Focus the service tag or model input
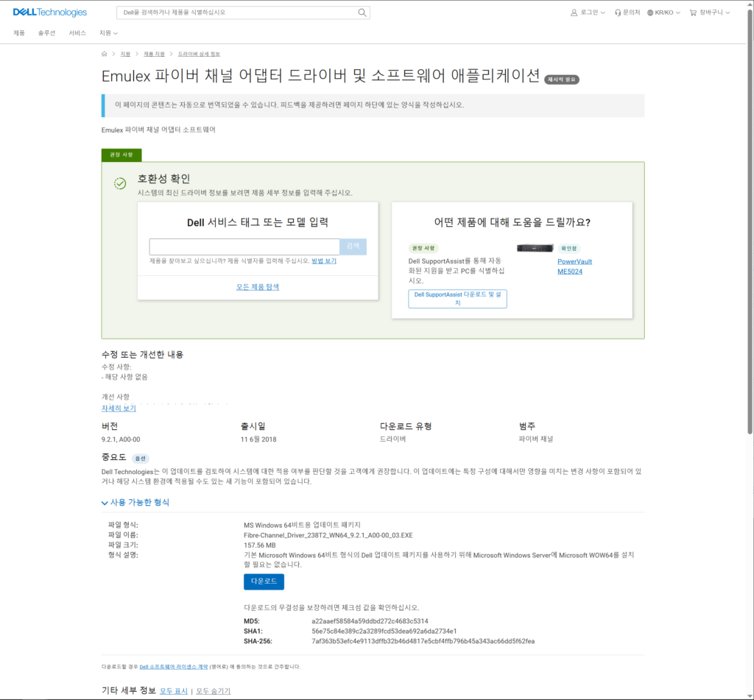The image size is (754, 700). (244, 247)
